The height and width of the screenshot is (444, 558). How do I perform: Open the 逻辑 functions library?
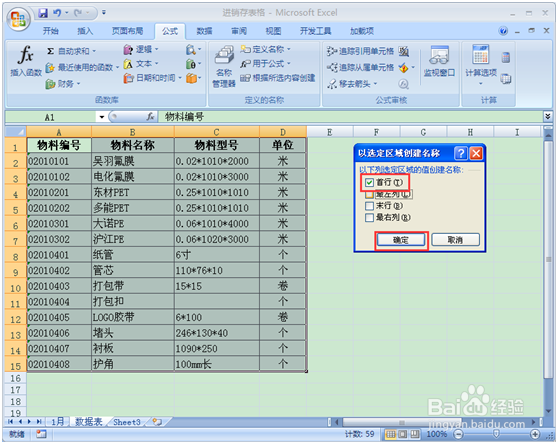click(141, 49)
